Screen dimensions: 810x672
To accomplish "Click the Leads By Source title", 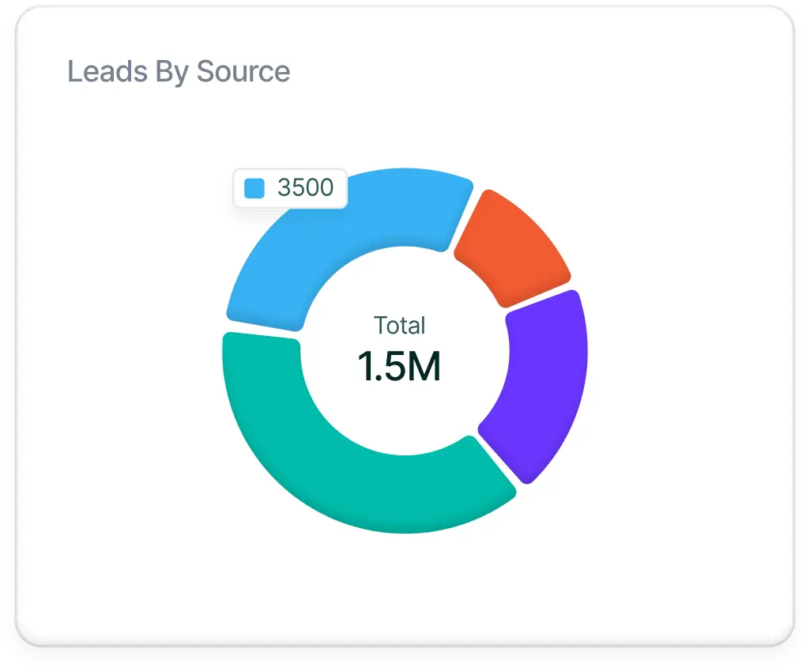I will pyautogui.click(x=179, y=72).
